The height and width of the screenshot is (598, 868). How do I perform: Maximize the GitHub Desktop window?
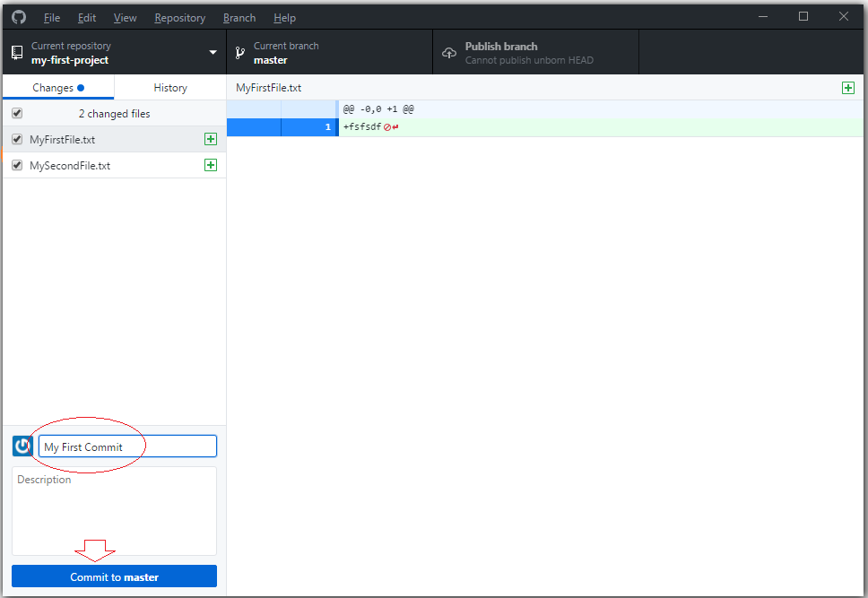(x=803, y=17)
